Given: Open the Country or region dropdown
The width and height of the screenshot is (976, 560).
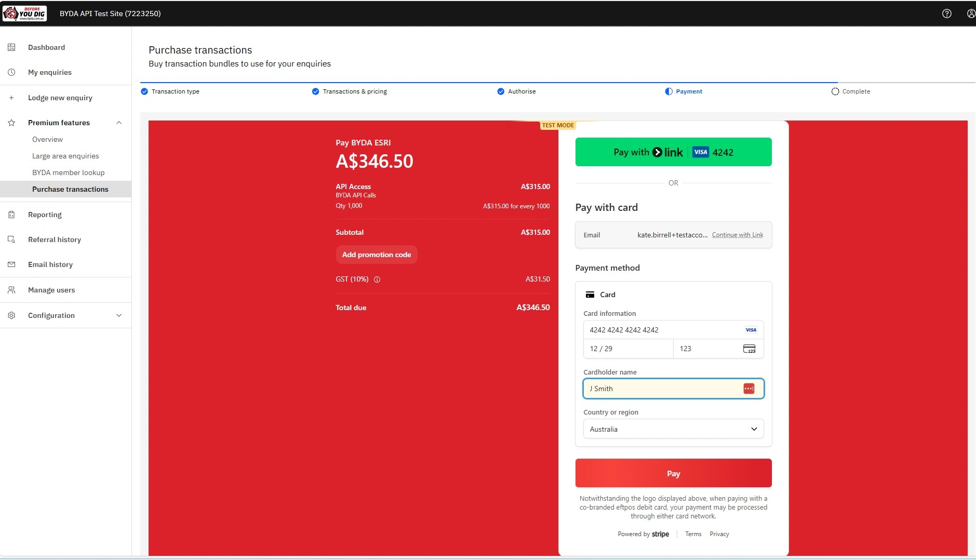Looking at the screenshot, I should (x=673, y=429).
